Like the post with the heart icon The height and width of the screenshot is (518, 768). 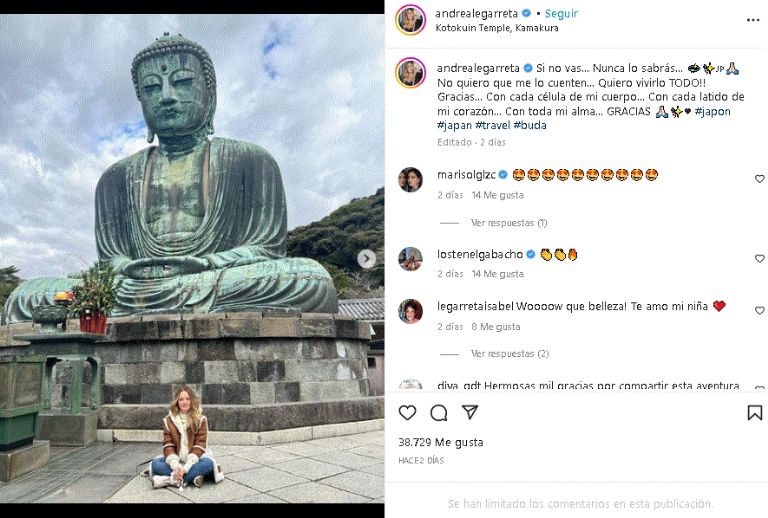[x=407, y=413]
